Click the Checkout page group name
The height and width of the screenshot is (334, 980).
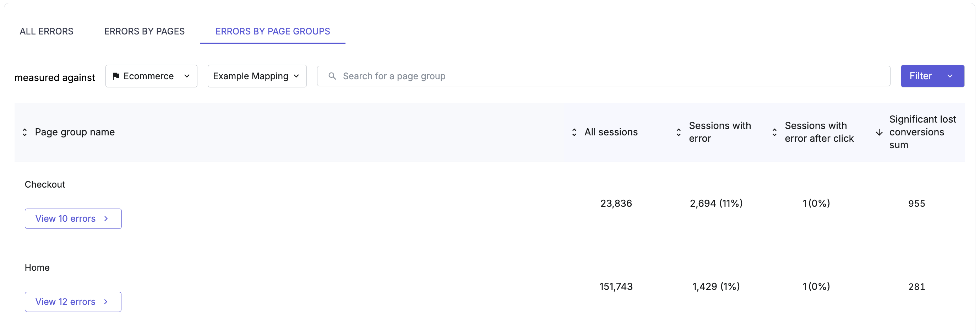pos(45,184)
